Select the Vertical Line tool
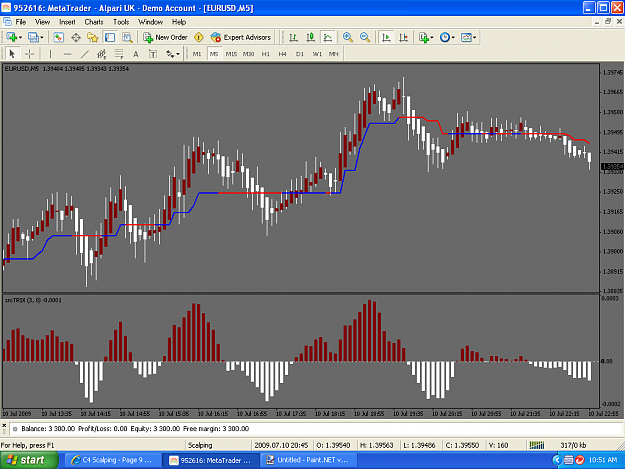This screenshot has width=625, height=469. tap(50, 54)
